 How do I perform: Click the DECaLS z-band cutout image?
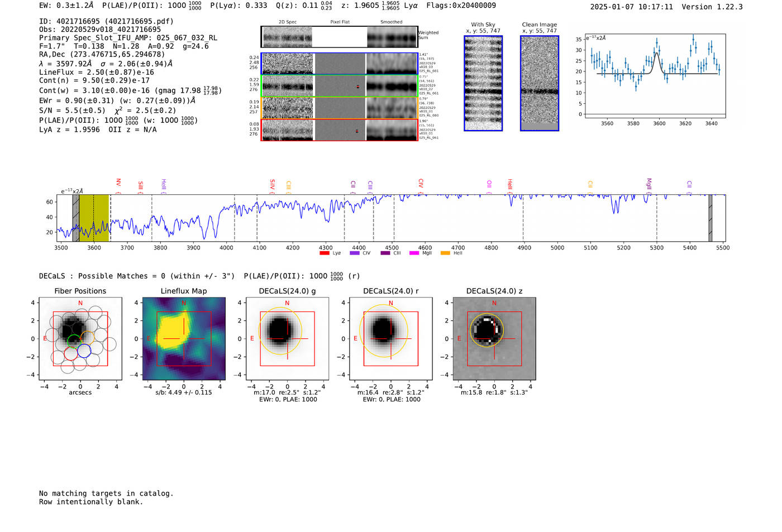pos(494,339)
